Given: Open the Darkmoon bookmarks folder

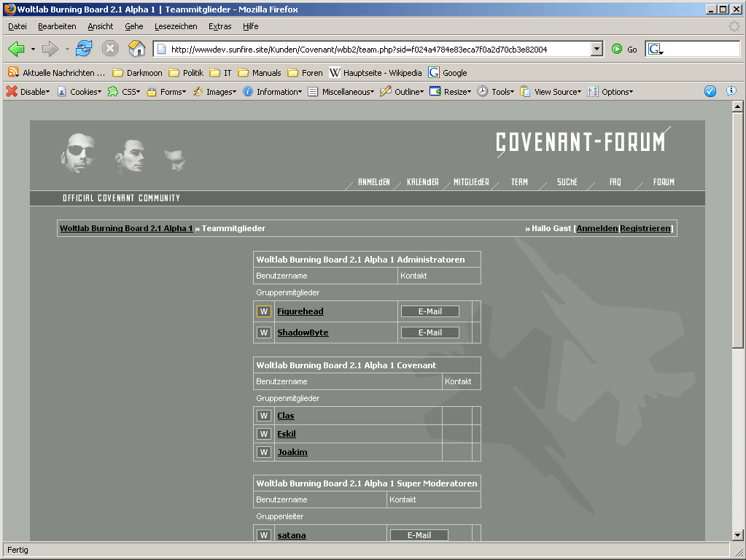Looking at the screenshot, I should pos(138,73).
